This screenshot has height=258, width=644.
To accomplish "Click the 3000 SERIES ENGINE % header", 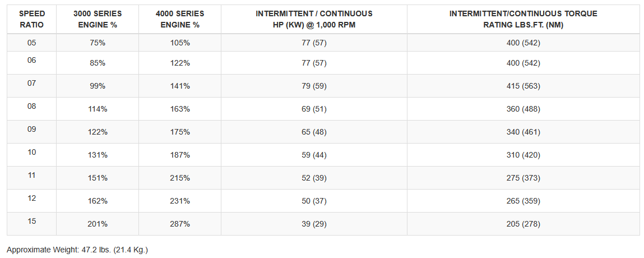I will click(98, 19).
